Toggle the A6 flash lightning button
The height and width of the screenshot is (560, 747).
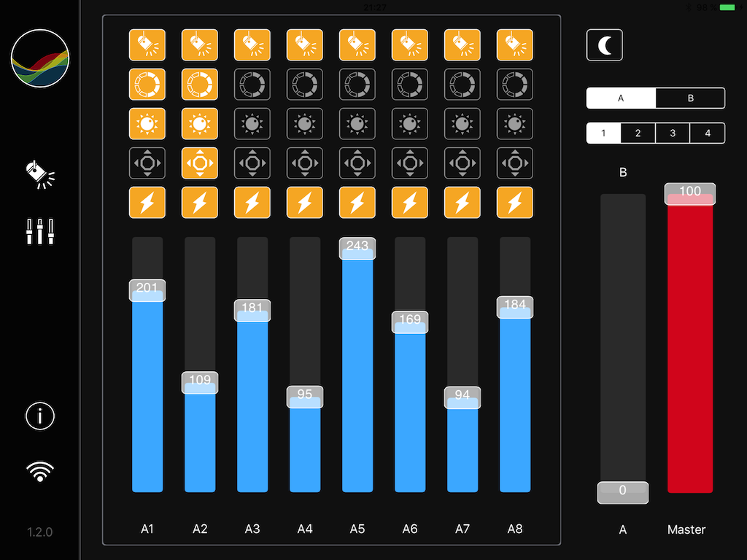(410, 203)
